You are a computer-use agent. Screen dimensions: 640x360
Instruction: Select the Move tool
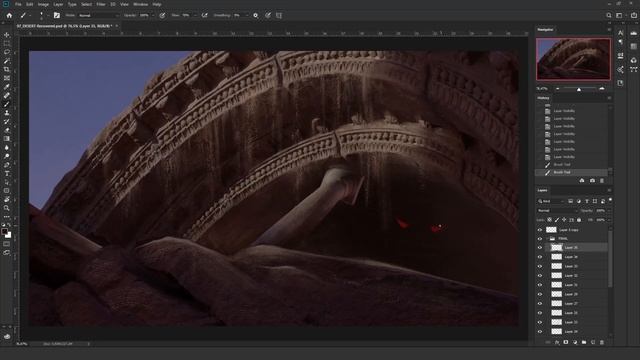pos(7,35)
